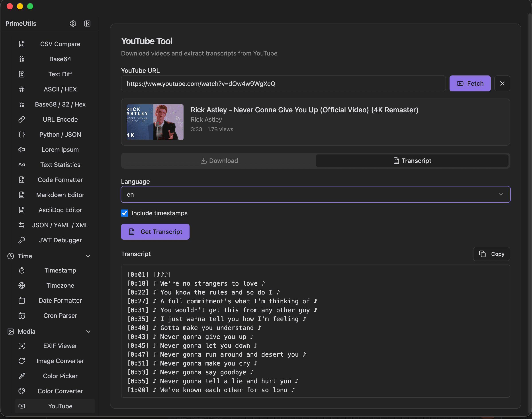Open the Markdown Editor
This screenshot has width=532, height=419.
click(60, 195)
